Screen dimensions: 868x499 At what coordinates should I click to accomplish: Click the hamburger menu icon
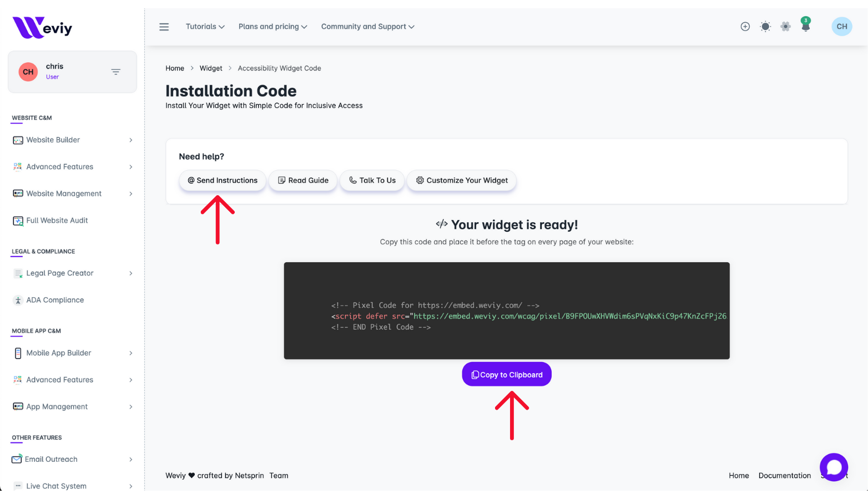(164, 27)
